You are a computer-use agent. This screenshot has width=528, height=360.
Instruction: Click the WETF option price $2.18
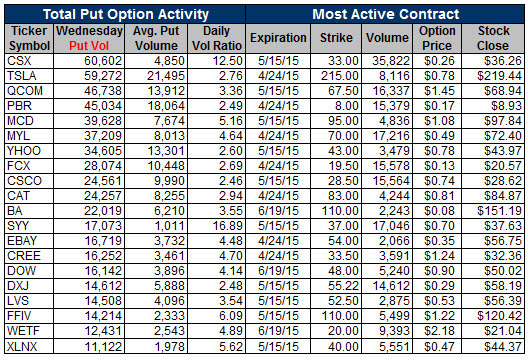[x=437, y=331]
